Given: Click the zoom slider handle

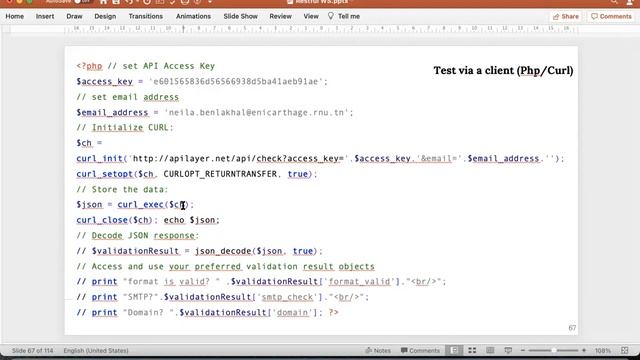Looking at the screenshot, I should 554,350.
